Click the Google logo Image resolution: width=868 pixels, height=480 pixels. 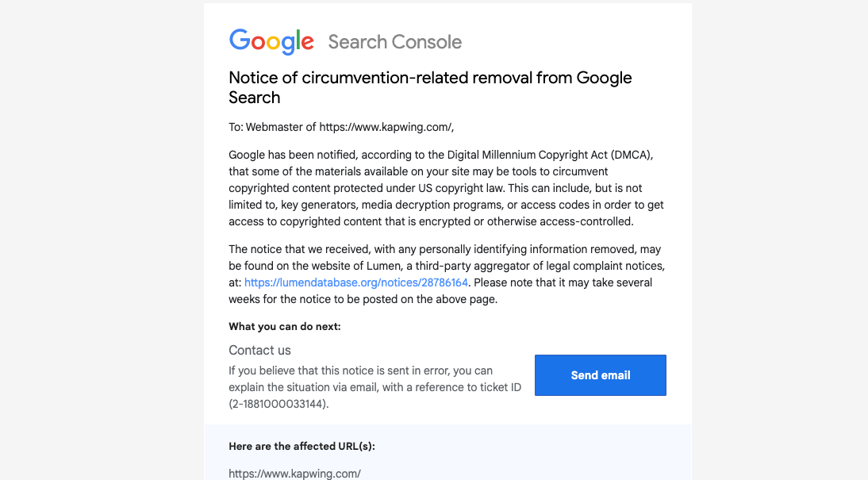(x=271, y=42)
